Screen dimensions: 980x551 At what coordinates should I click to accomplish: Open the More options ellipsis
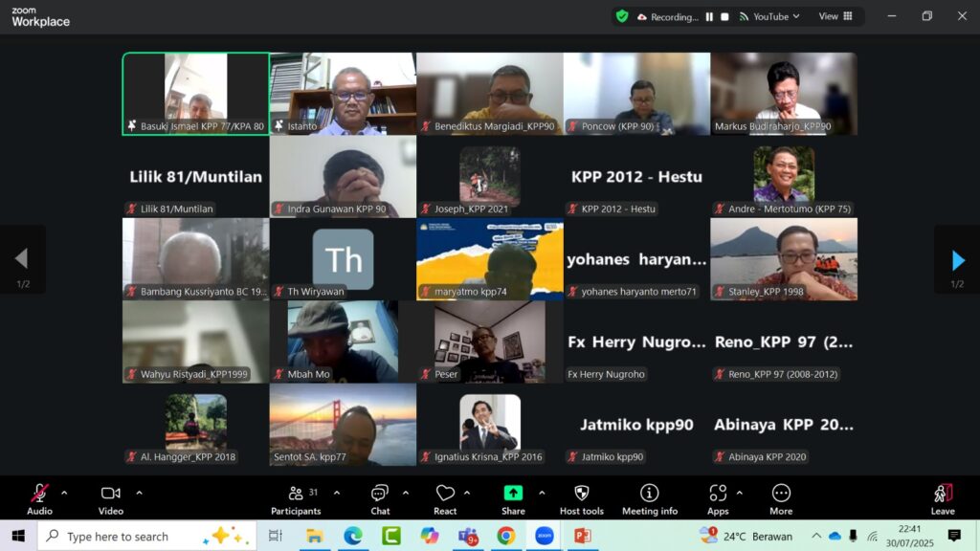point(781,497)
